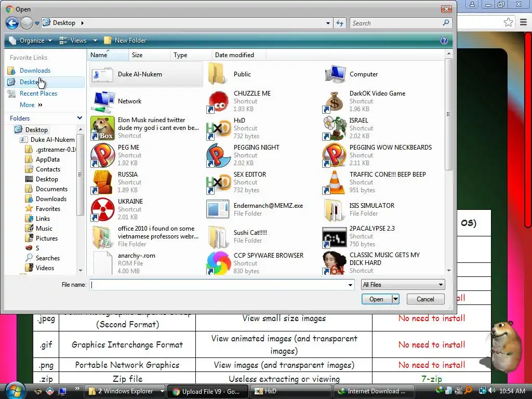532x399 pixels.
Task: Click the Cancel button
Action: click(x=425, y=299)
